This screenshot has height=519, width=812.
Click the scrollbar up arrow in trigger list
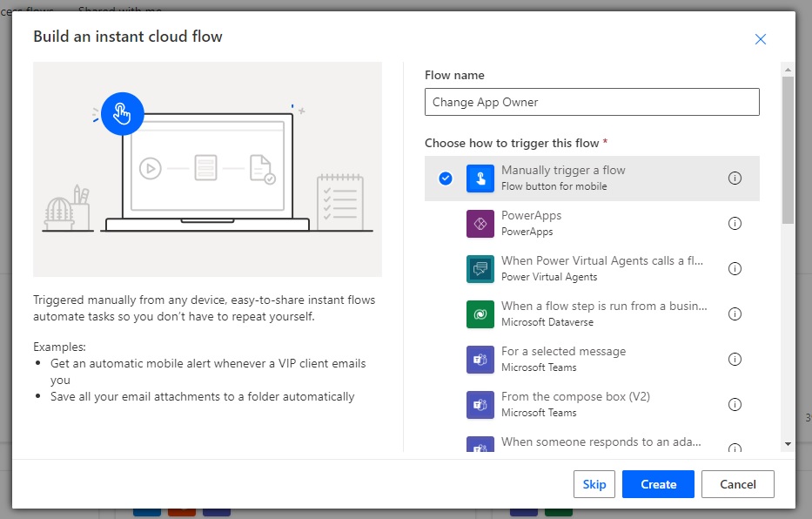tap(788, 70)
